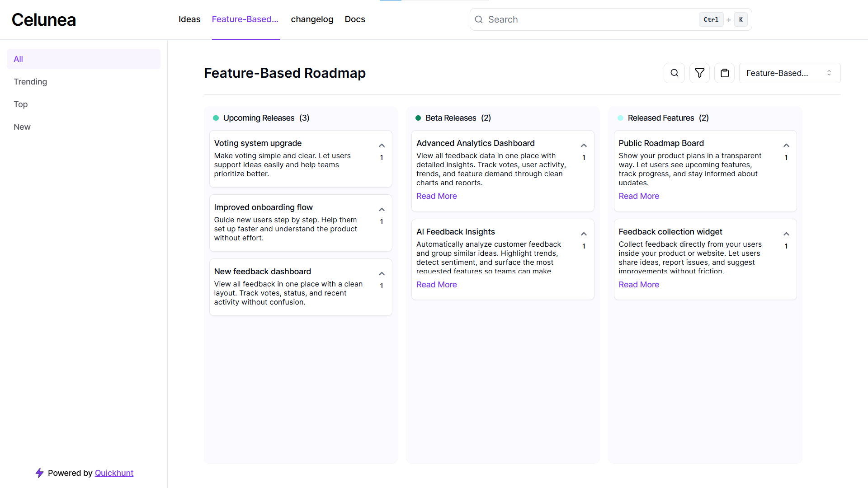Open the Improved onboarding flow title
Screen dimensions: 868x488
(263, 207)
